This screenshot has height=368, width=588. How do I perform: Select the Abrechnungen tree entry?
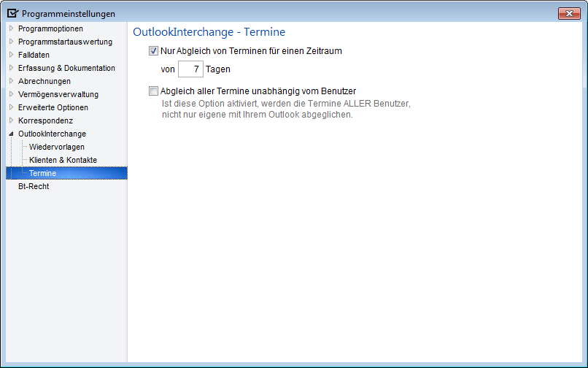45,81
